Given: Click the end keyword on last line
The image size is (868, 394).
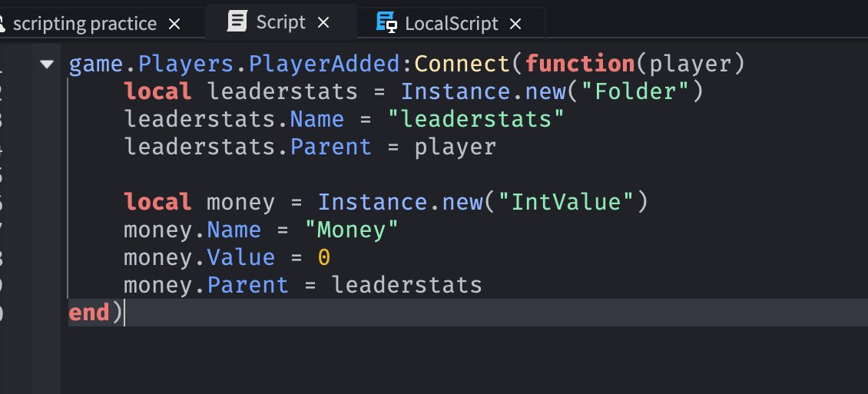Looking at the screenshot, I should tap(88, 313).
